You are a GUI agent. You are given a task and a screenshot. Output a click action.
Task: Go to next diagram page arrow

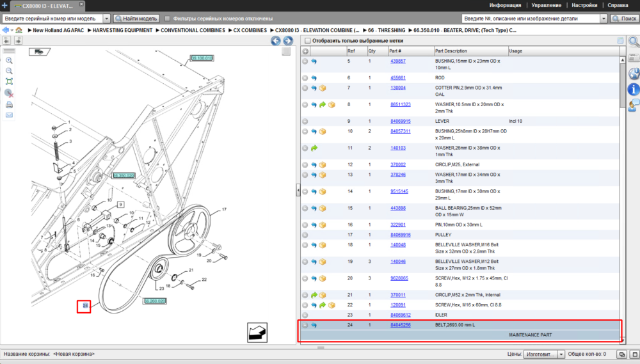[288, 40]
